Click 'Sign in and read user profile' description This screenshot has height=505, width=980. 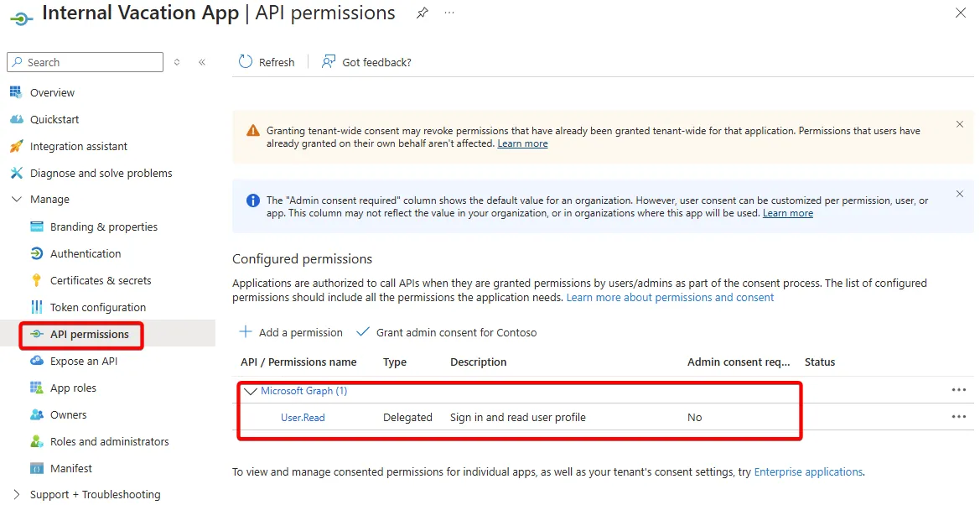pyautogui.click(x=517, y=418)
